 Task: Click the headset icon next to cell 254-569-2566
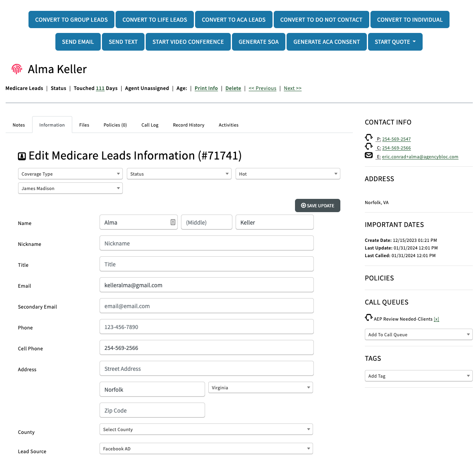tap(369, 146)
